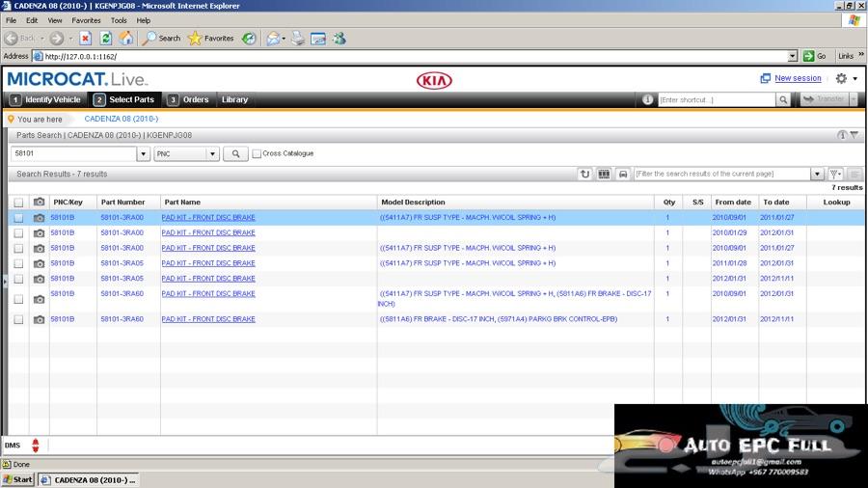Tick checkbox for the highlighted 58101-3RA00 row
This screenshot has height=488, width=868.
[18, 218]
